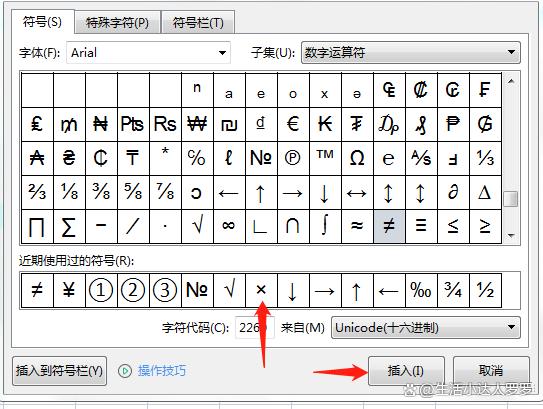Pick the summation Sigma symbol
The image size is (543, 409).
tap(69, 226)
